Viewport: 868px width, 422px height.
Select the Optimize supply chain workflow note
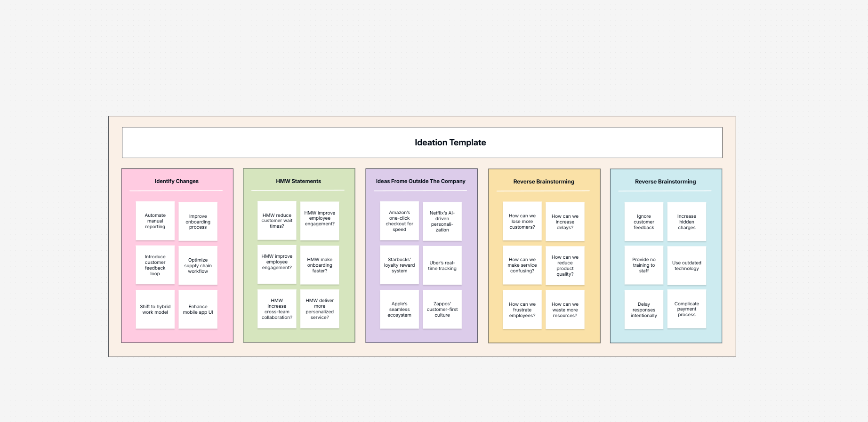tap(198, 265)
